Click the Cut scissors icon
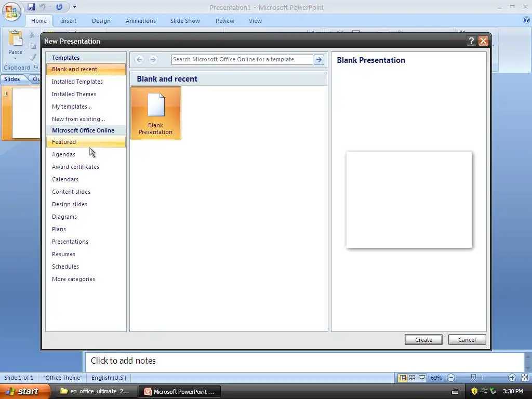Screen dimensions: 532x399 click(32, 35)
